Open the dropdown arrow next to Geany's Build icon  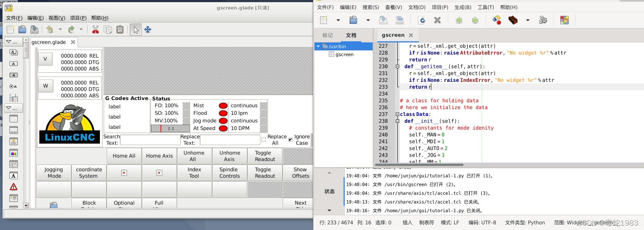527,20
